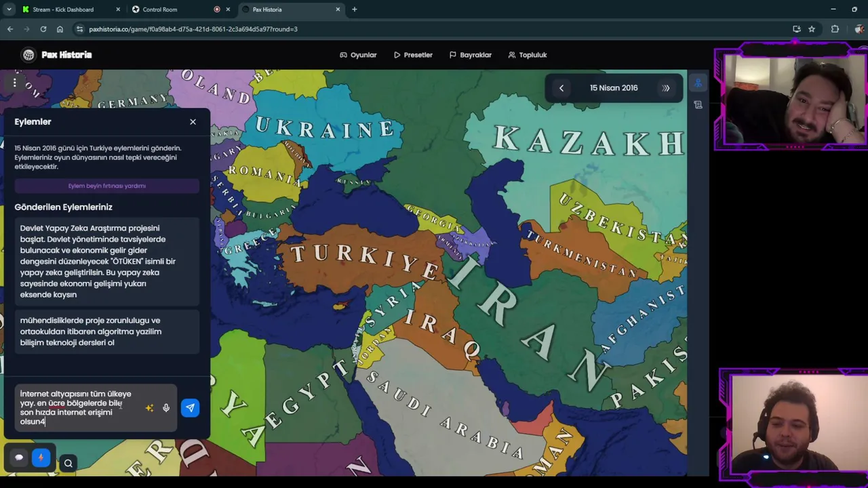Click the microphone voice input icon
The image size is (868, 488).
coord(166,408)
